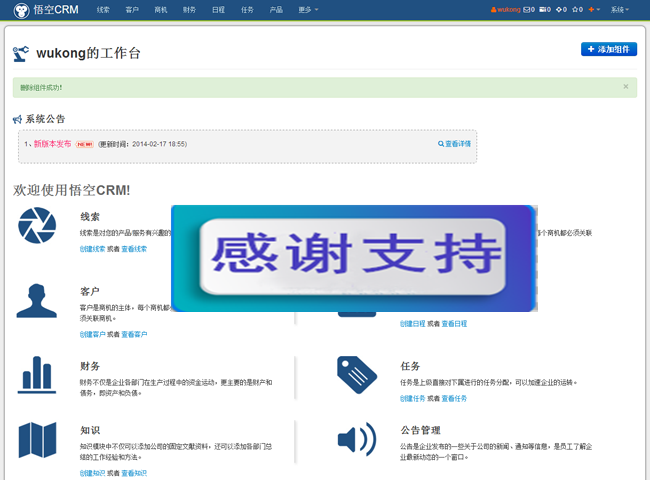650x480 pixels.
Task: Click the 财务 section heading text
Action: point(90,366)
